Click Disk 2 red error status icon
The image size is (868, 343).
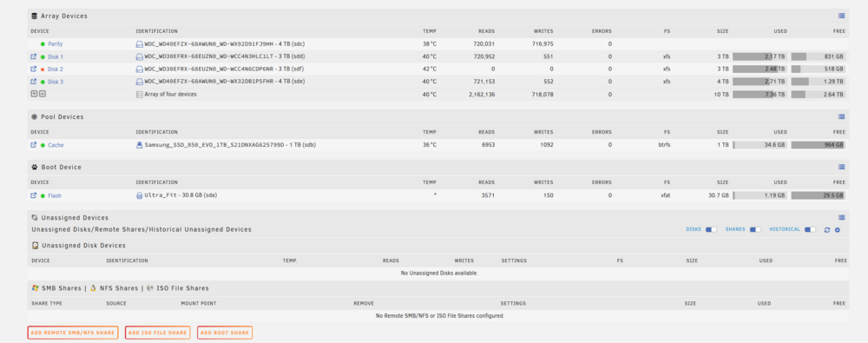click(43, 69)
